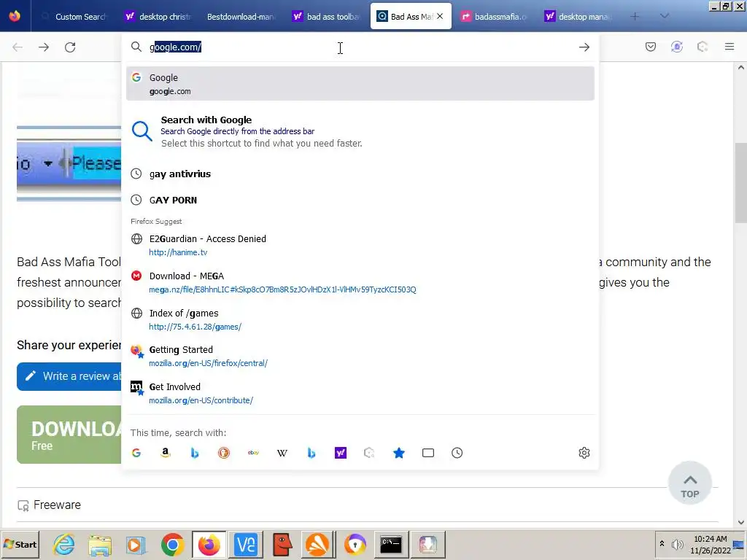Jump to top with the TOP button

tap(690, 483)
